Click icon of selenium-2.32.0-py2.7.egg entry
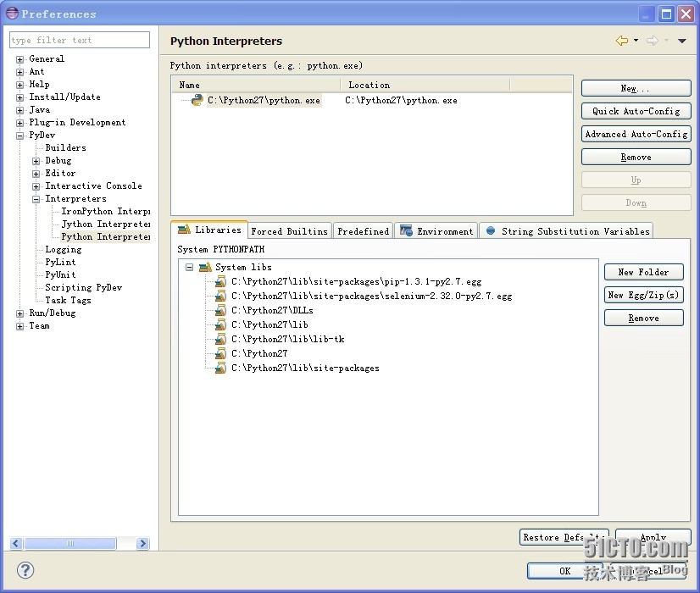This screenshot has width=700, height=593. coord(220,296)
